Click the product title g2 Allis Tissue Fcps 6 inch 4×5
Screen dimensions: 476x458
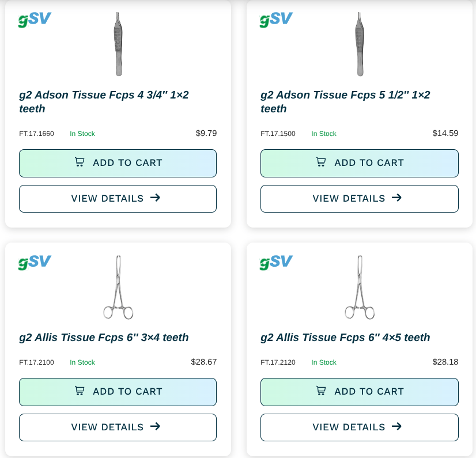tap(344, 338)
